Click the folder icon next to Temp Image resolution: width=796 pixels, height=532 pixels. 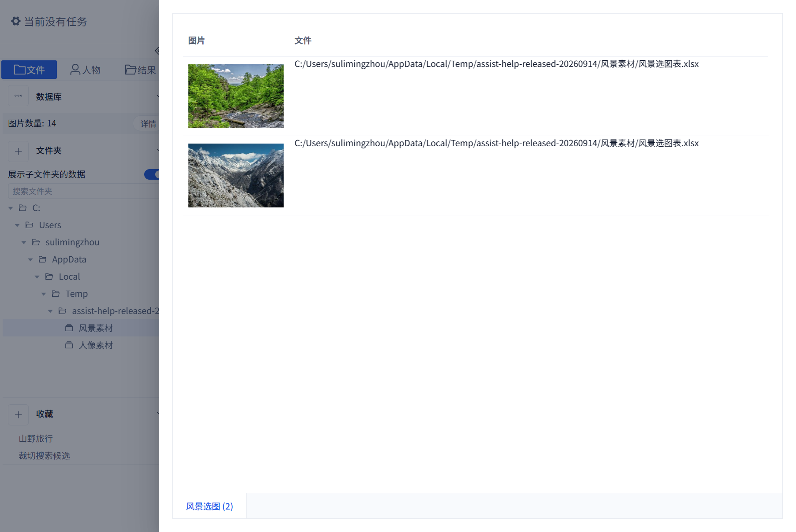56,294
